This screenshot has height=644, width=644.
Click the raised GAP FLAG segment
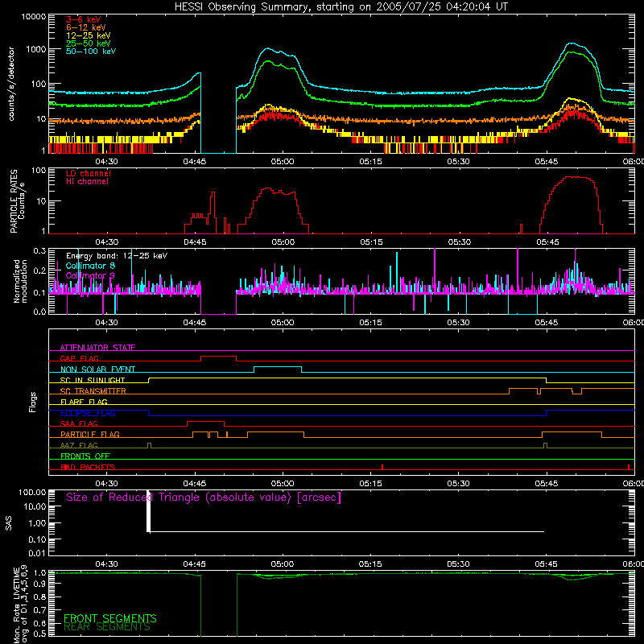pos(218,357)
